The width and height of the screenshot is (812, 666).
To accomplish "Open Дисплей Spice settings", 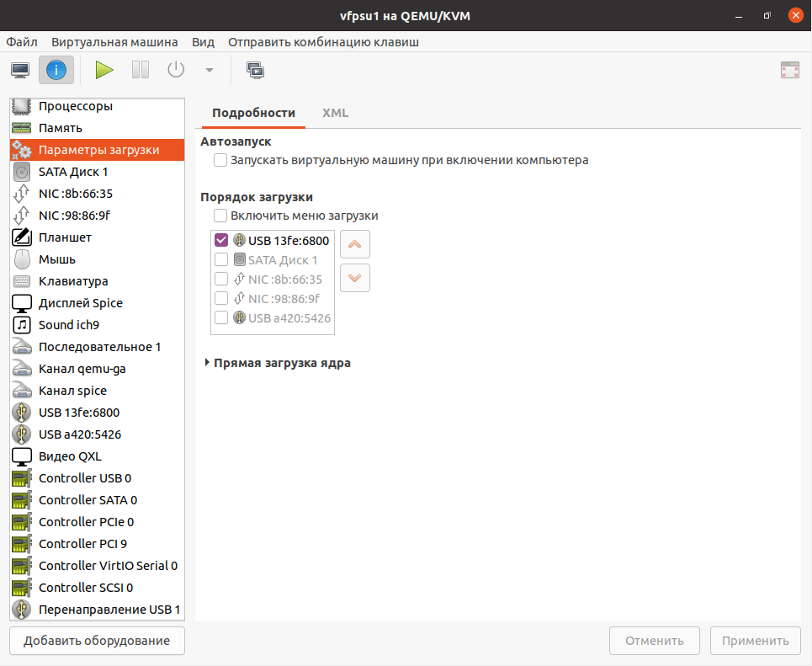I will coord(98,302).
